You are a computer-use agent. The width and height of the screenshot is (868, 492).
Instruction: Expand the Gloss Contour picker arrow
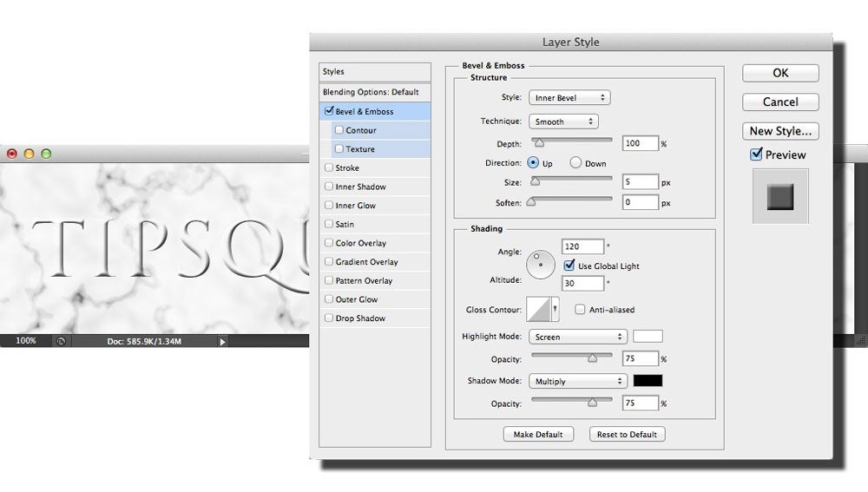coord(555,309)
